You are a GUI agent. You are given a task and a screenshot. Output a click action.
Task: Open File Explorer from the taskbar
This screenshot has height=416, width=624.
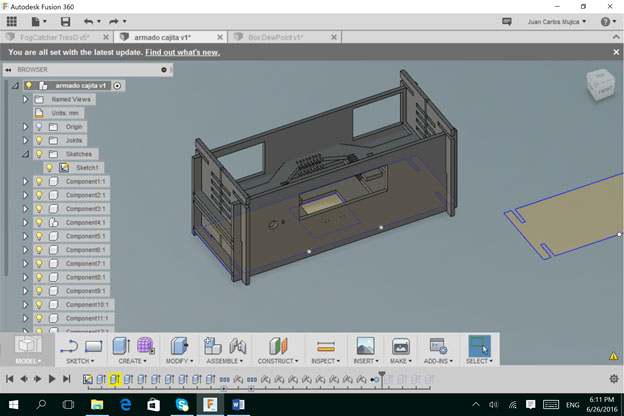[97, 405]
